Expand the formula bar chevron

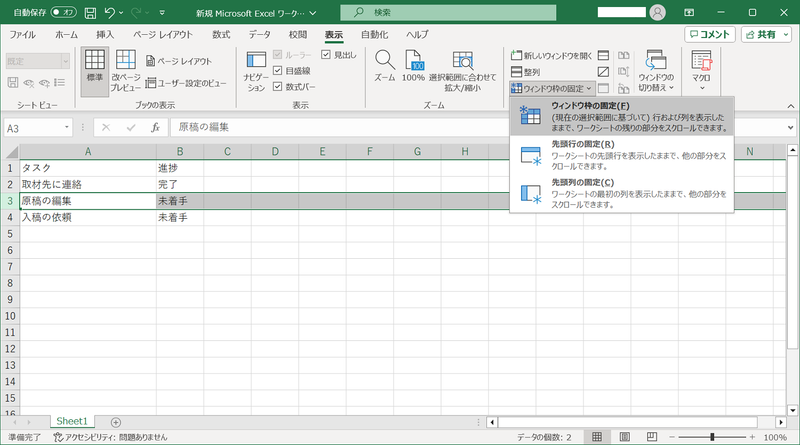pyautogui.click(x=790, y=128)
